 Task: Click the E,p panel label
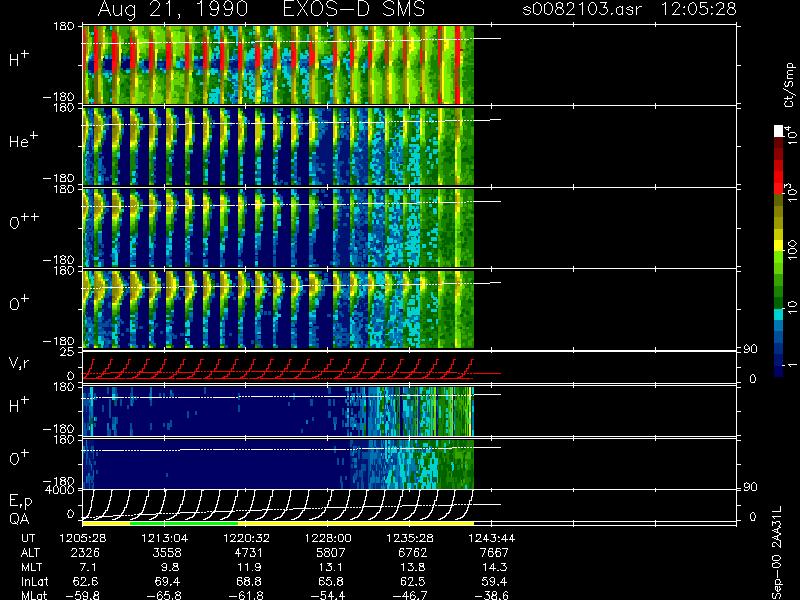click(x=20, y=502)
